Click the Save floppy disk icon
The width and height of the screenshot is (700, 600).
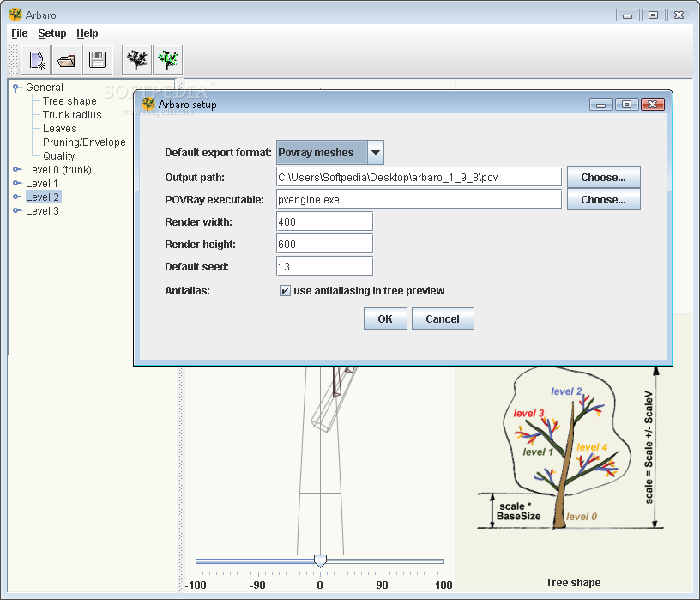point(97,59)
